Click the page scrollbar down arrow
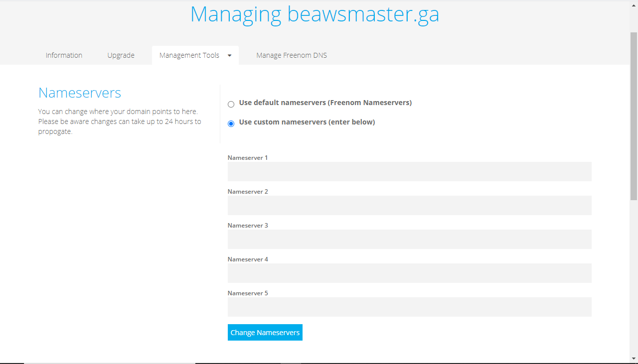 (634, 359)
